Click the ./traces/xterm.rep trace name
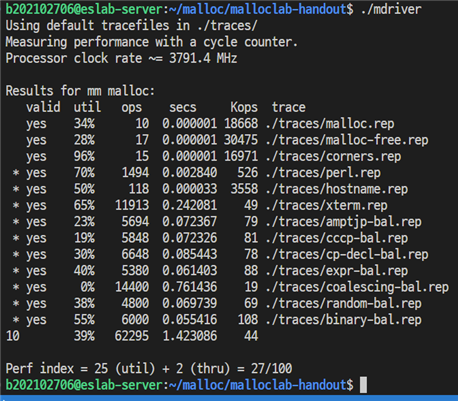Viewport: 458px width, 401px height. click(327, 205)
